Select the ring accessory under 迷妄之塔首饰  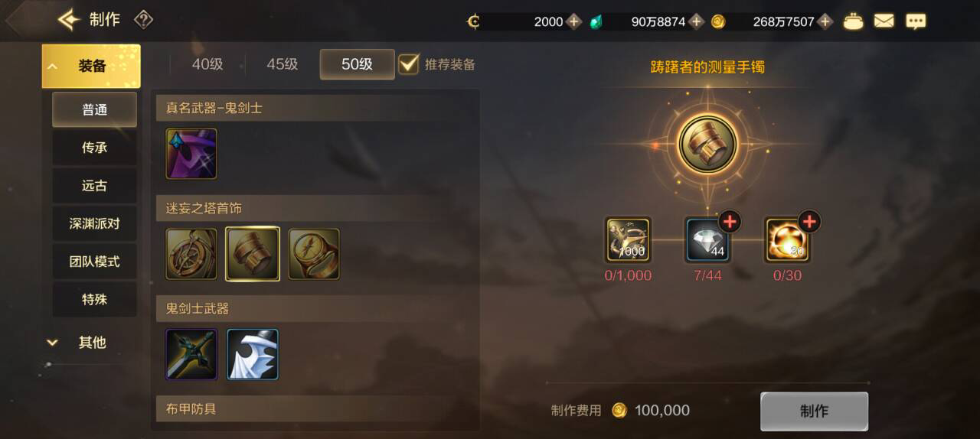point(314,254)
